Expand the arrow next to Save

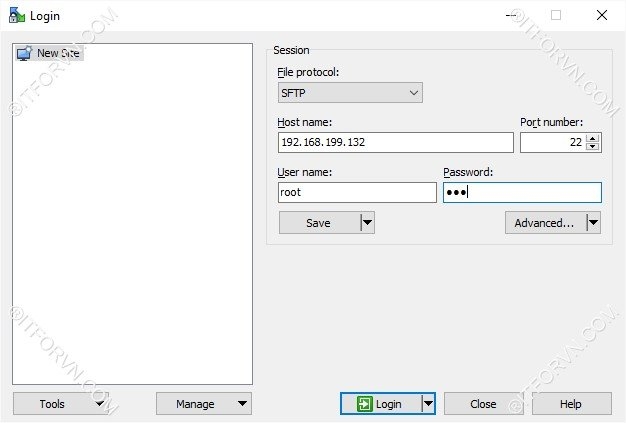(367, 223)
